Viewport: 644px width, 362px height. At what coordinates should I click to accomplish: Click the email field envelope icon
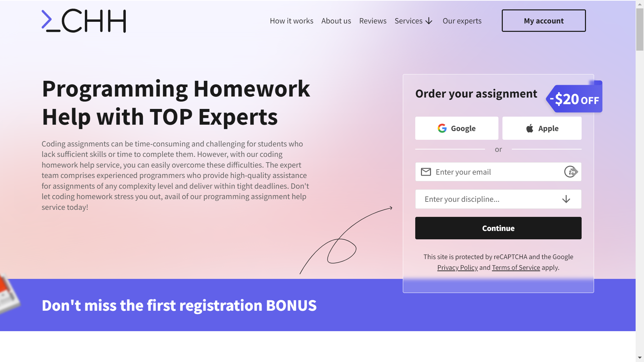tap(426, 172)
